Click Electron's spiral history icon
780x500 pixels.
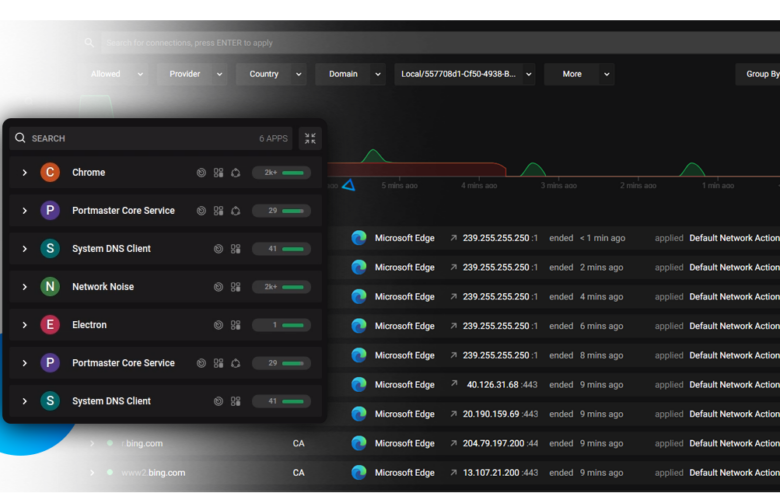click(x=218, y=325)
